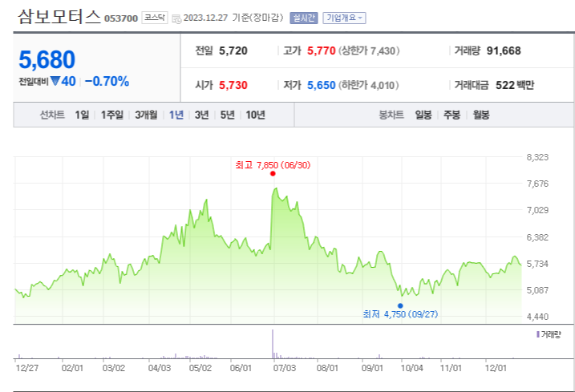The width and height of the screenshot is (575, 392).
Task: Click the stock code 053700
Action: 121,18
